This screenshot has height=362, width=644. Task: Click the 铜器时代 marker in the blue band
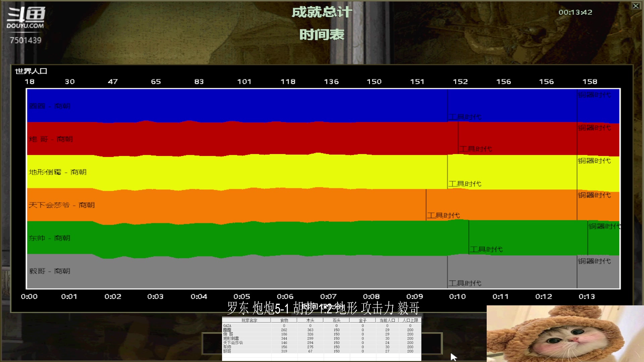(x=594, y=95)
